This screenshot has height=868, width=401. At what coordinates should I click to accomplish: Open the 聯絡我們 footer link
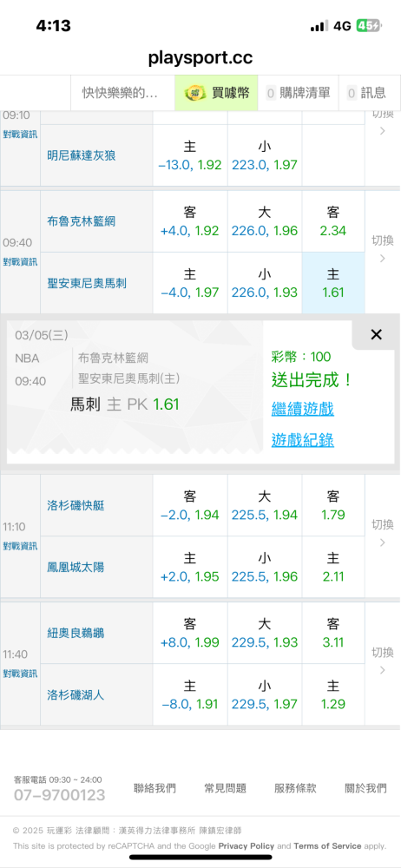(154, 788)
